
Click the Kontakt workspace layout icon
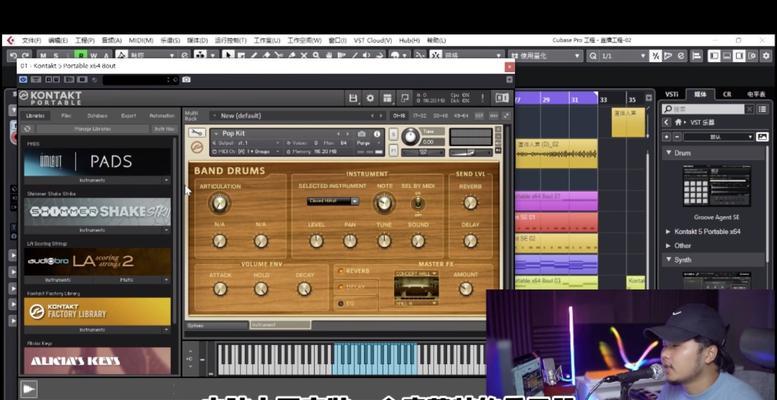(x=387, y=98)
